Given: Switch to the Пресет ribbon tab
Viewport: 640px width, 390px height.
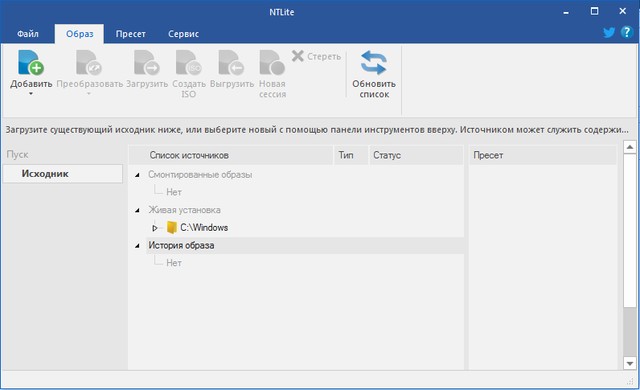Looking at the screenshot, I should point(131,34).
